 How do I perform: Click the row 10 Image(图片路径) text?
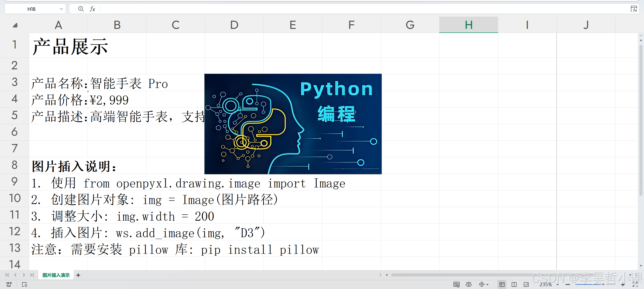click(154, 199)
